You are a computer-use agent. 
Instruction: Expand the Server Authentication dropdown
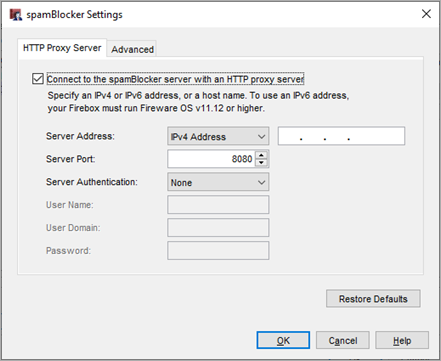click(218, 182)
